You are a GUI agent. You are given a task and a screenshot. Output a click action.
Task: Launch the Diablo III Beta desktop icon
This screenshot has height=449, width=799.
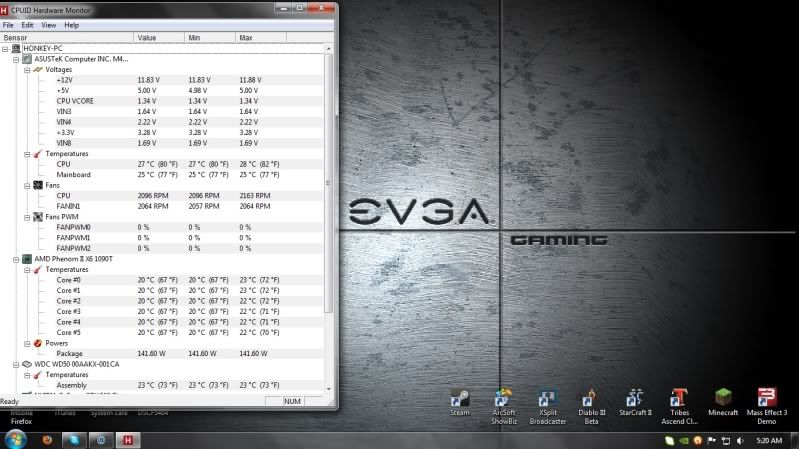(x=592, y=406)
